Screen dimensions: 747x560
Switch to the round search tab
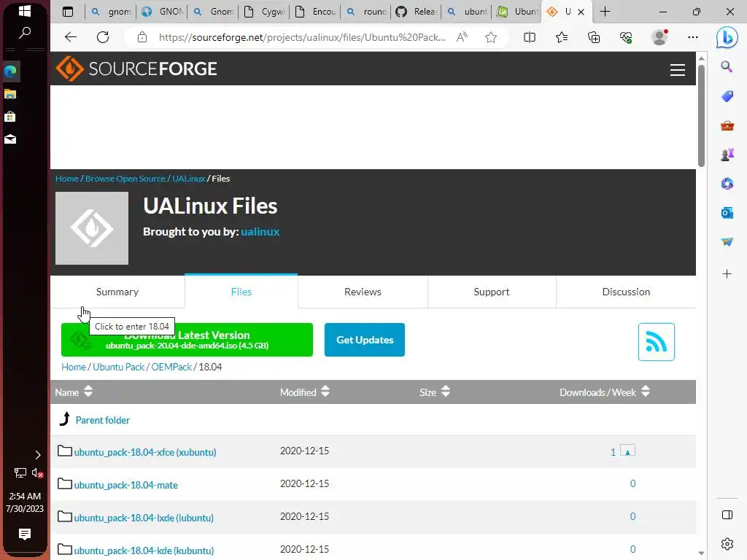[x=366, y=12]
